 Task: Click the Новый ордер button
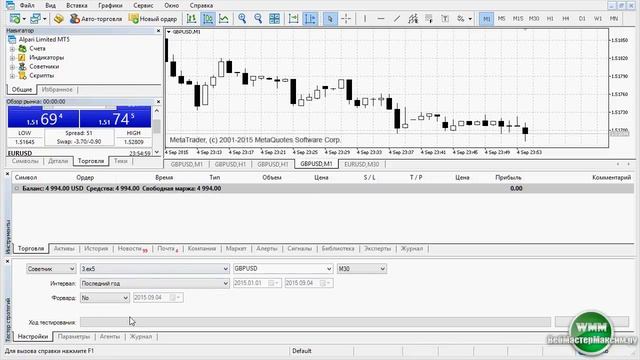153,19
